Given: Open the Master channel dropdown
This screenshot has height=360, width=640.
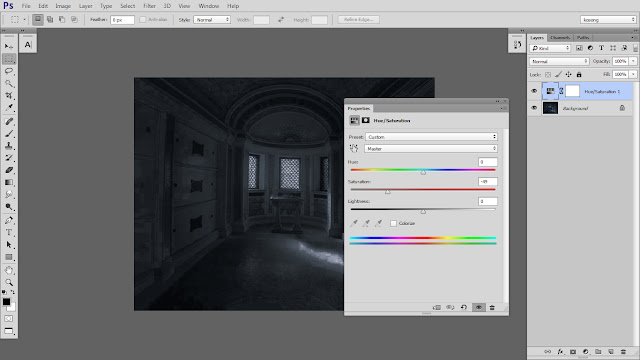Looking at the screenshot, I should (x=431, y=149).
